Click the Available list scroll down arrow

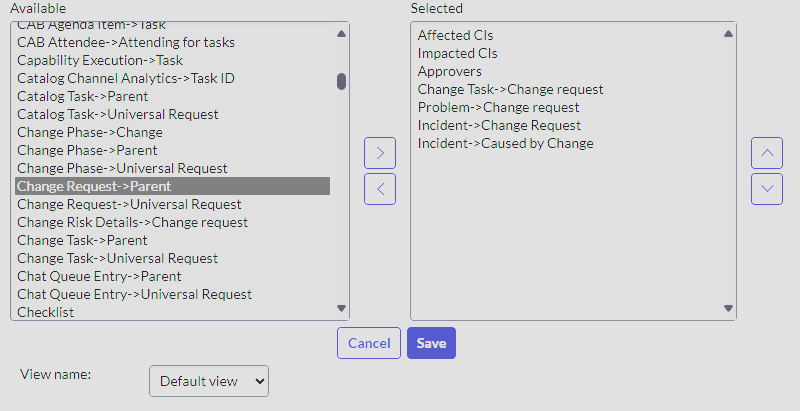point(341,308)
